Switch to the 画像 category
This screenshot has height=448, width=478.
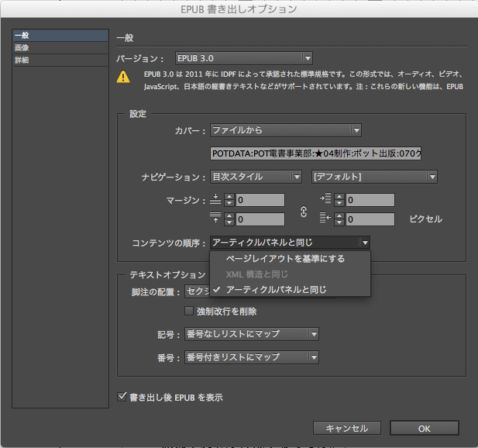click(22, 48)
